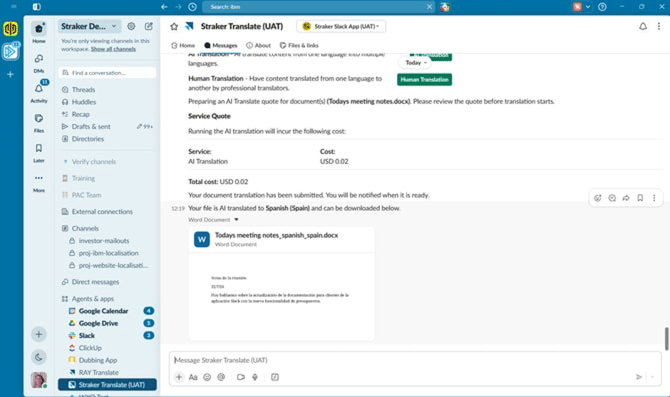This screenshot has height=397, width=670.
Task: Switch to the Messages tab
Action: 220,45
